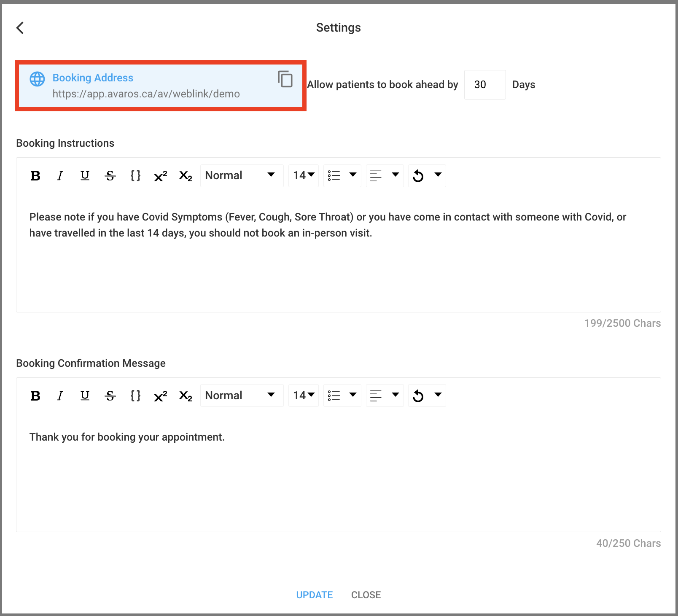Apply monospace braces in the Confirmation Message editor
The height and width of the screenshot is (616, 678).
point(135,396)
